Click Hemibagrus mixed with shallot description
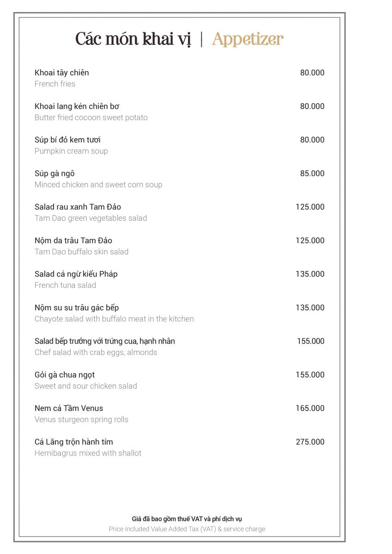The image size is (392, 554). click(88, 453)
